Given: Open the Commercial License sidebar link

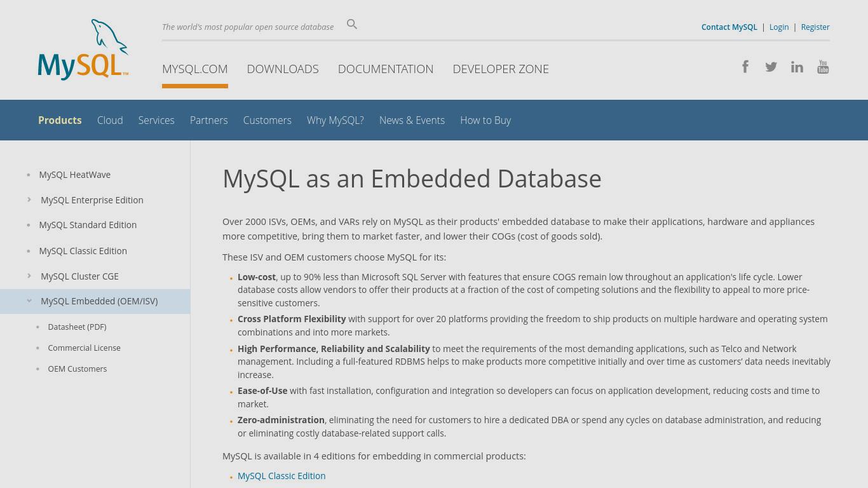Looking at the screenshot, I should (84, 348).
